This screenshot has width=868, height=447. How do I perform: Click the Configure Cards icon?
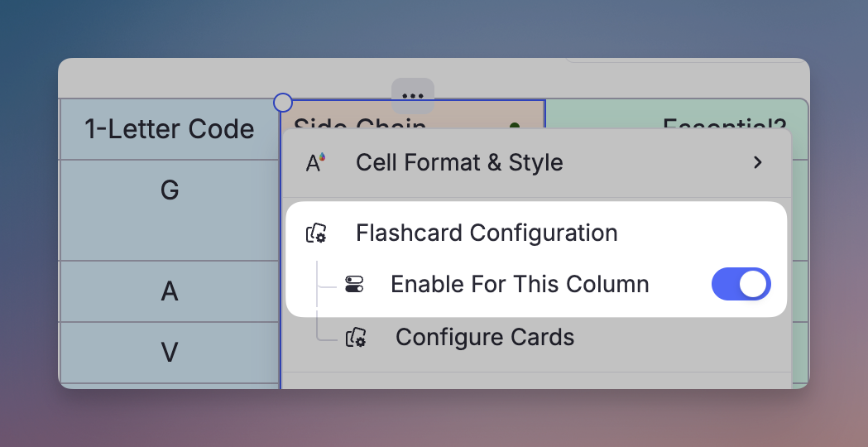tap(356, 337)
